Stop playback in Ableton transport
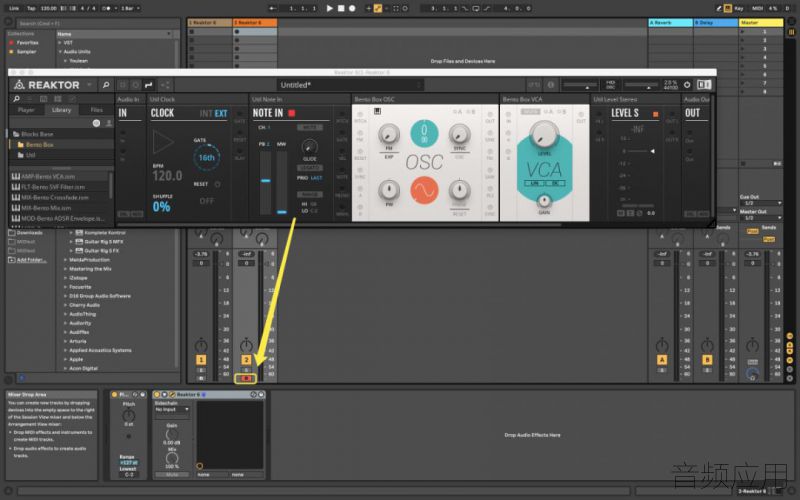The height and width of the screenshot is (500, 800). click(341, 8)
